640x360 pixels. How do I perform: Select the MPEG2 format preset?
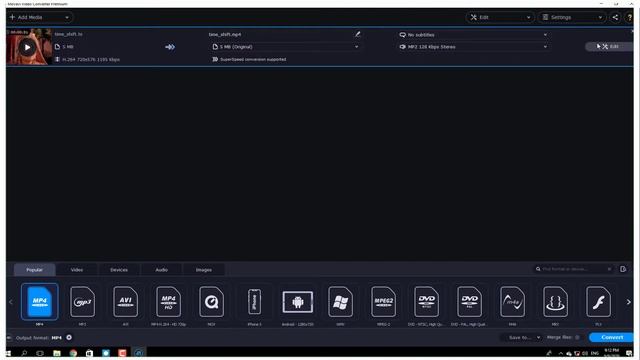click(383, 302)
